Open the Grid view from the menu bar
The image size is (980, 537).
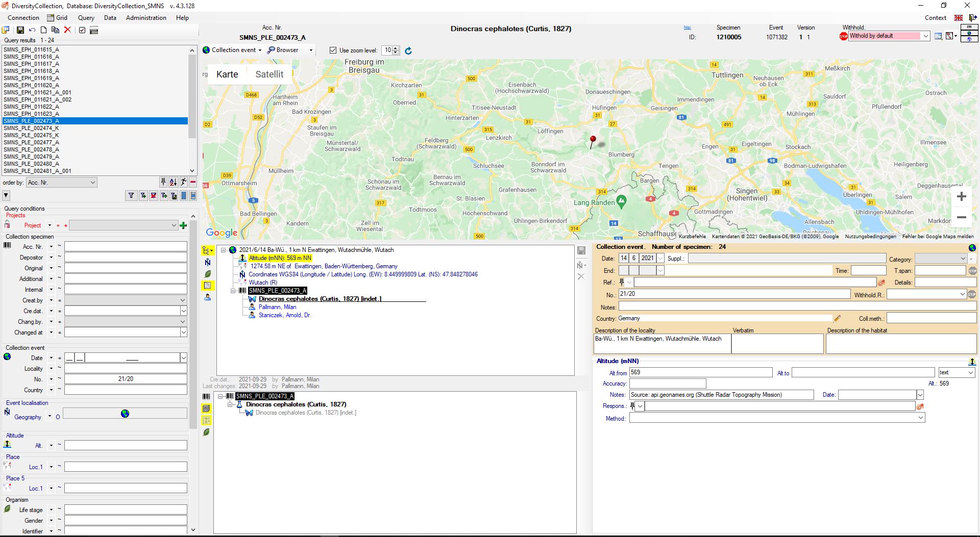tap(57, 18)
